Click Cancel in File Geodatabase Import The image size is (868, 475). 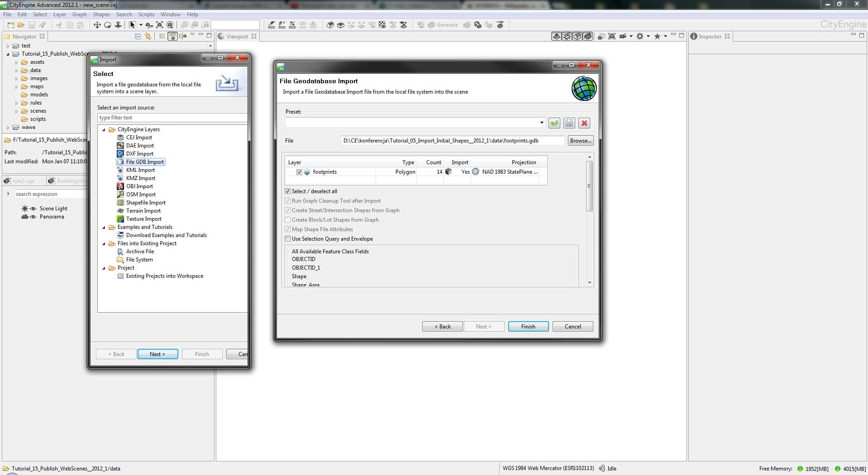pyautogui.click(x=572, y=327)
